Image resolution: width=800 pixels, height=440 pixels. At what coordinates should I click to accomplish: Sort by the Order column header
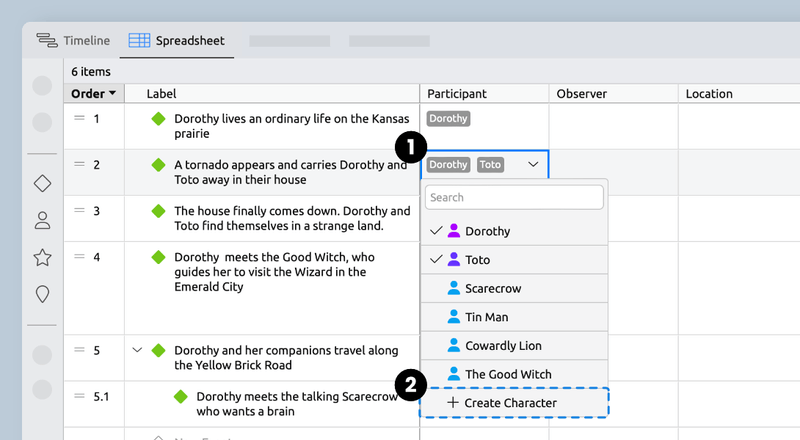(x=94, y=93)
